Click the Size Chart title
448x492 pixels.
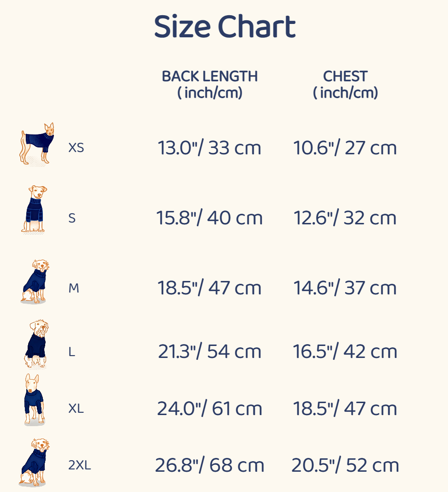(224, 27)
